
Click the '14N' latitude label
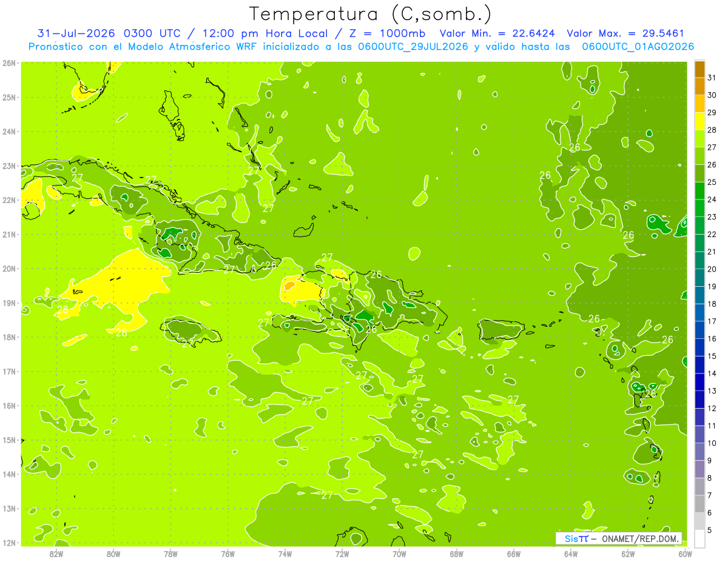tap(9, 474)
